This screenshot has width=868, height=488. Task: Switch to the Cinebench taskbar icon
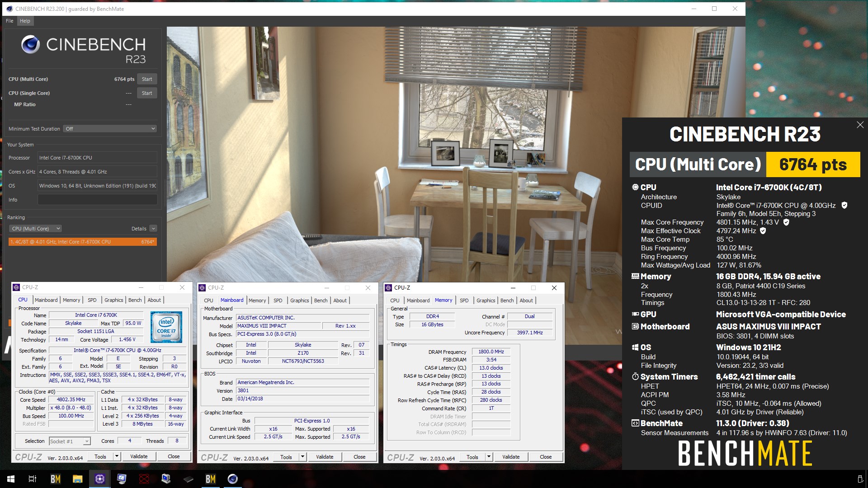(232, 479)
